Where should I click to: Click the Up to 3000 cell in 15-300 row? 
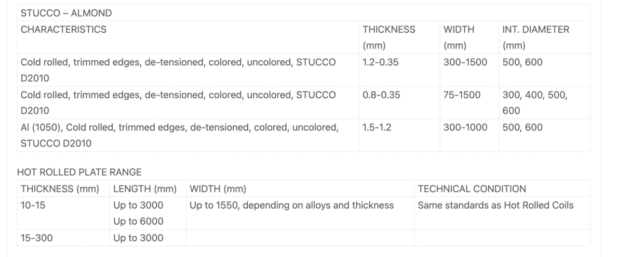click(138, 238)
